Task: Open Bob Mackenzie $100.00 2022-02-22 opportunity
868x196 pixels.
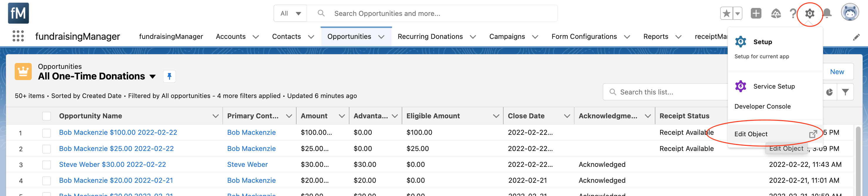Action: 118,132
